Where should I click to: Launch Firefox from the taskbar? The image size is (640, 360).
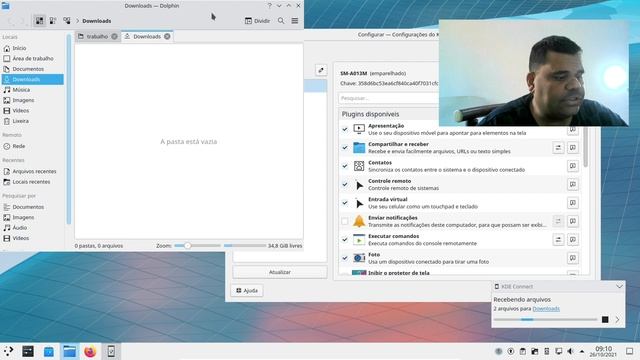coord(90,351)
